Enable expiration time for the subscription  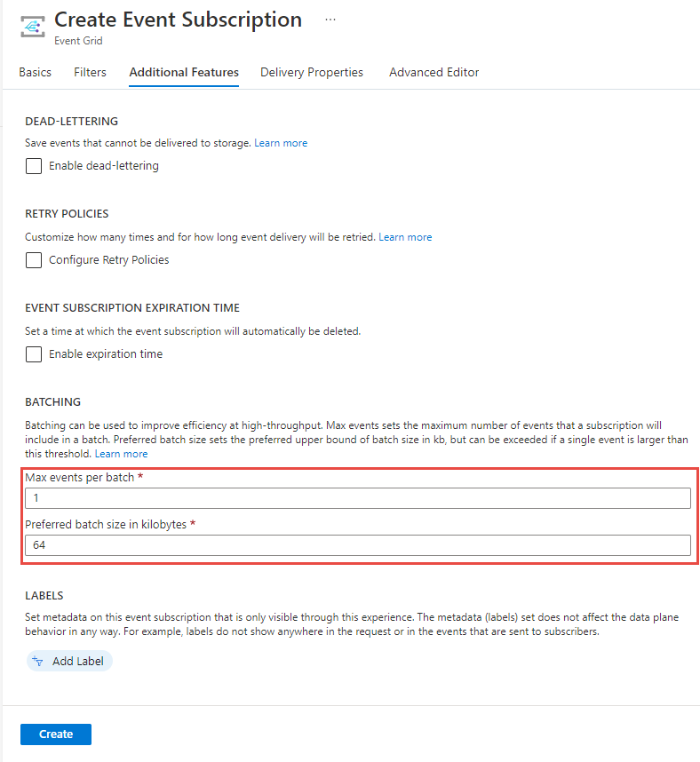[x=33, y=353]
